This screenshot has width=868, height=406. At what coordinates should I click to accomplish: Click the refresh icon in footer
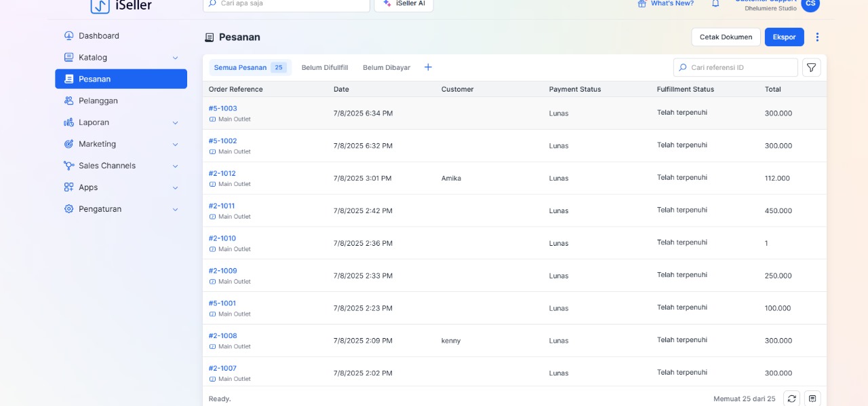[x=791, y=399]
